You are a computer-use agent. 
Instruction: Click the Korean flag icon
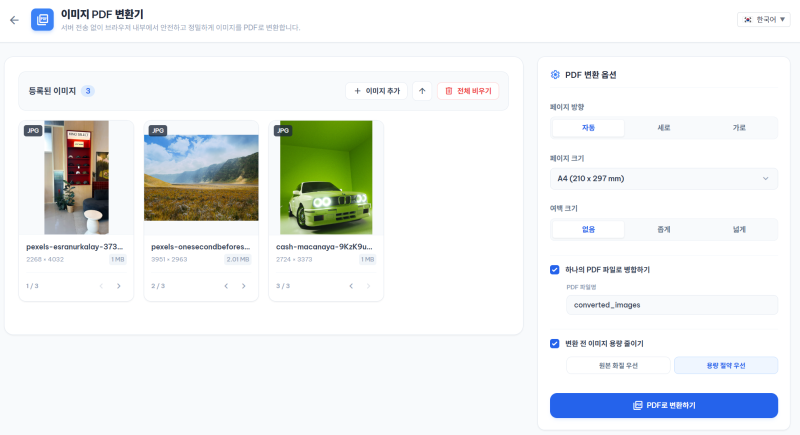pos(747,19)
